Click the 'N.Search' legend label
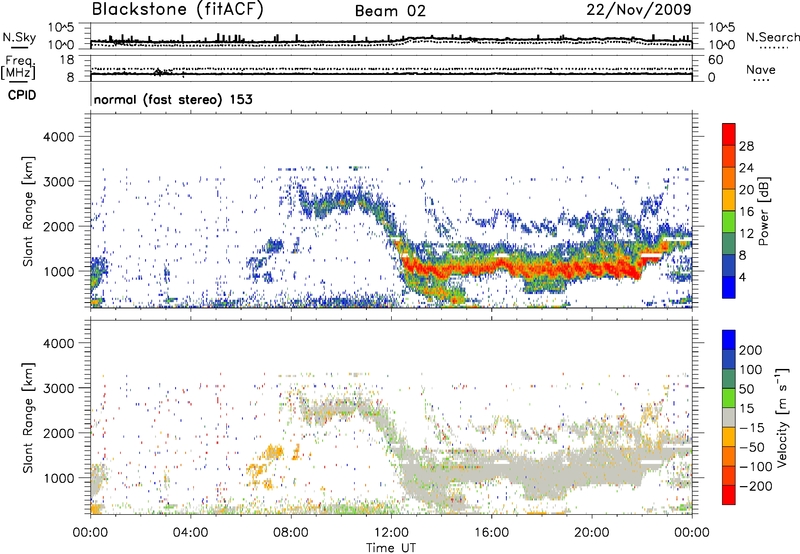This screenshot has height=554, width=800. 772,37
